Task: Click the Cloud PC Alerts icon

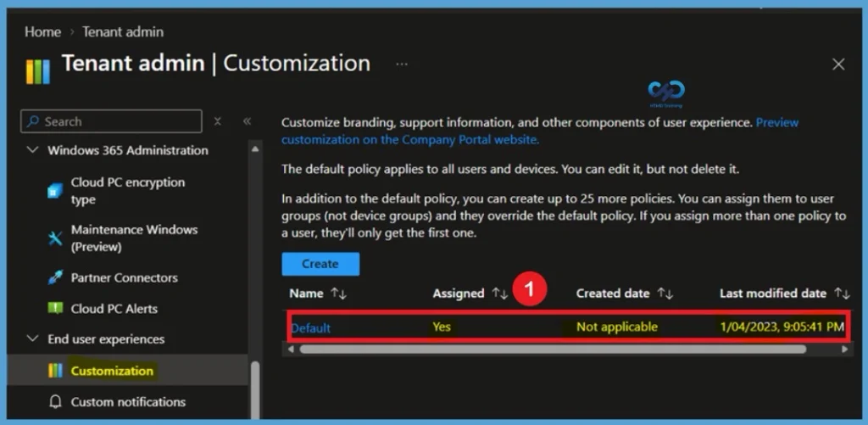Action: [55, 309]
